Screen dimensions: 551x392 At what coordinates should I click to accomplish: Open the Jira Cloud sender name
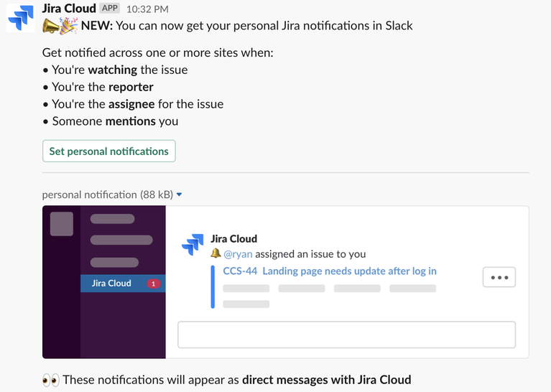(x=69, y=9)
